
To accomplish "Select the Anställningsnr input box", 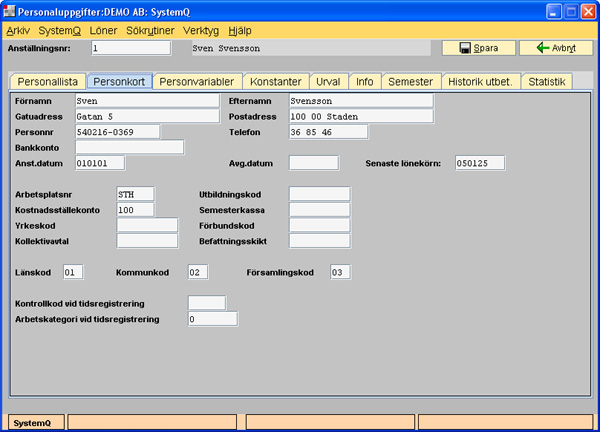I will click(136, 47).
